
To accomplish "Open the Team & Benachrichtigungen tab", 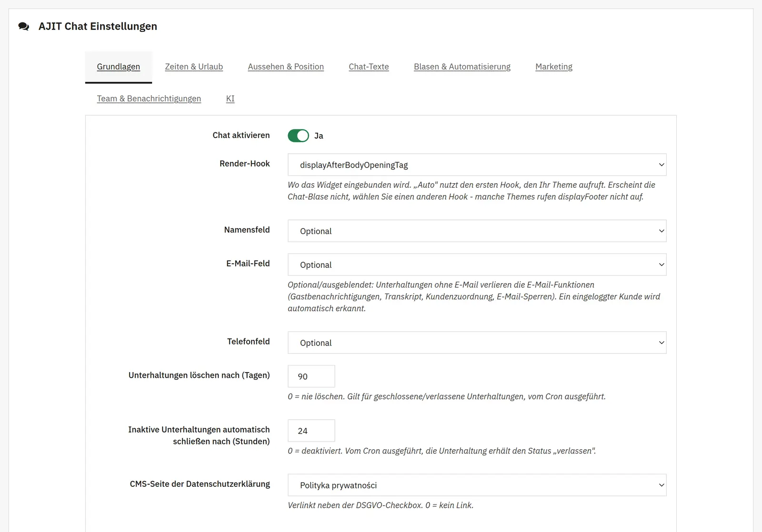I will point(149,99).
